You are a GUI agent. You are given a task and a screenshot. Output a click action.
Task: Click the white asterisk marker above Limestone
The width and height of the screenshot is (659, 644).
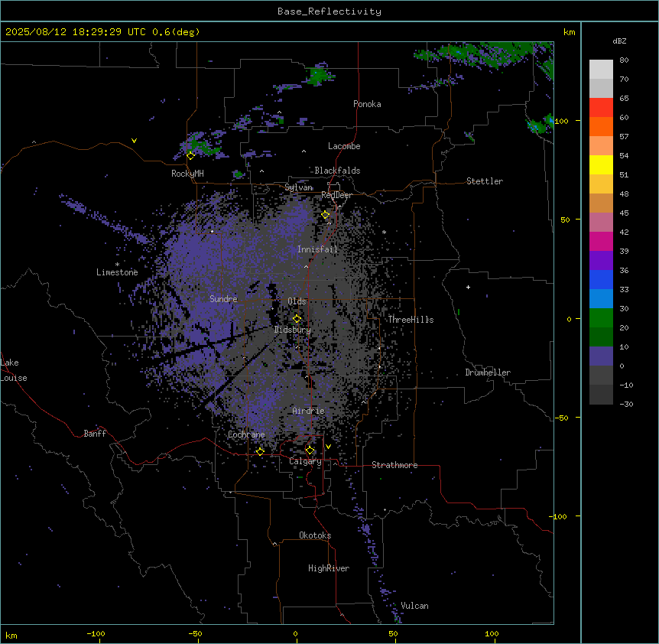point(117,265)
